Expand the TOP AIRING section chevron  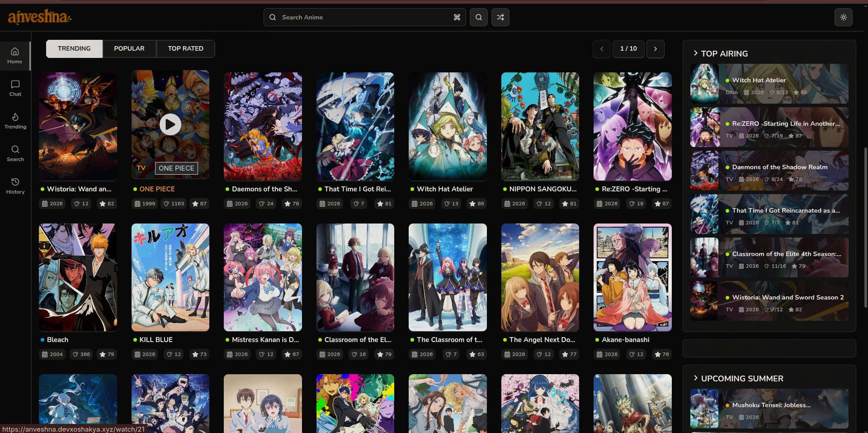coord(696,53)
